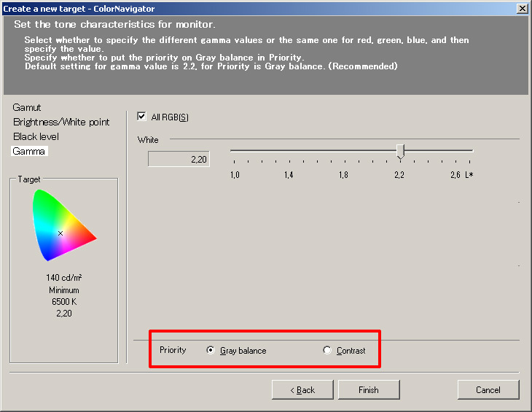Click the gamma slider thumb

pyautogui.click(x=400, y=152)
